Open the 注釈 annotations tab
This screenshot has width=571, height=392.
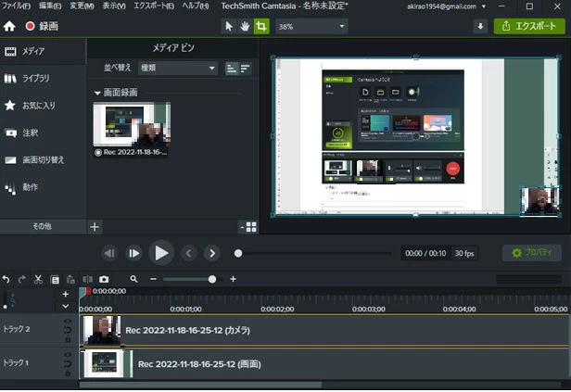tap(30, 133)
